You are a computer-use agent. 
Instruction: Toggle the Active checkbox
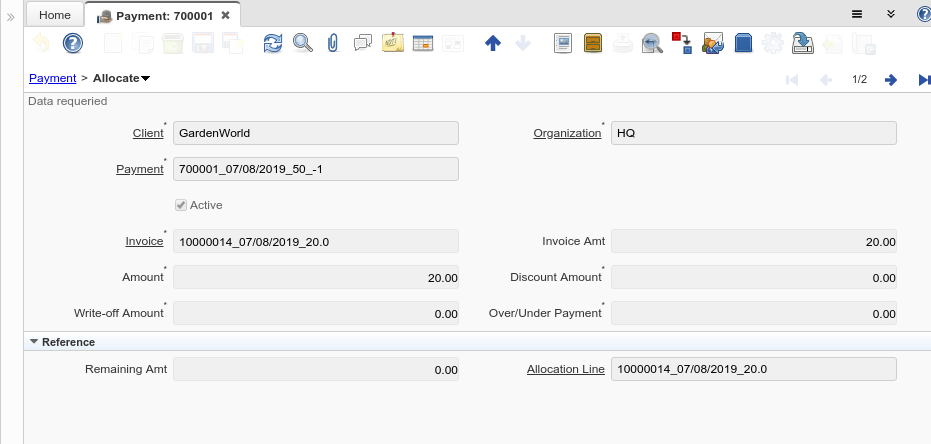click(x=181, y=205)
